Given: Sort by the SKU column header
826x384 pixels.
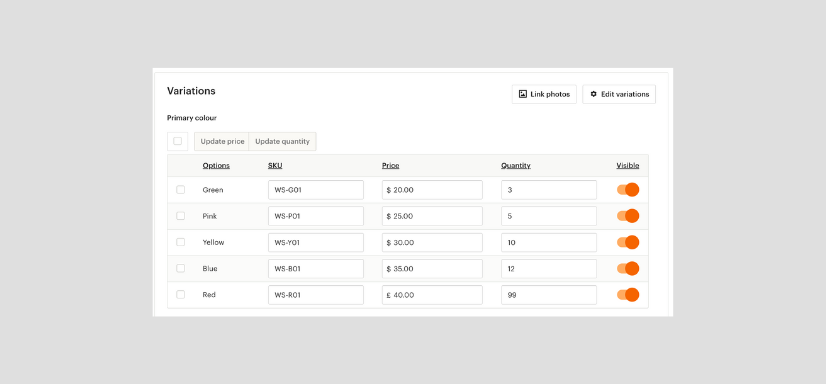Looking at the screenshot, I should pyautogui.click(x=275, y=165).
